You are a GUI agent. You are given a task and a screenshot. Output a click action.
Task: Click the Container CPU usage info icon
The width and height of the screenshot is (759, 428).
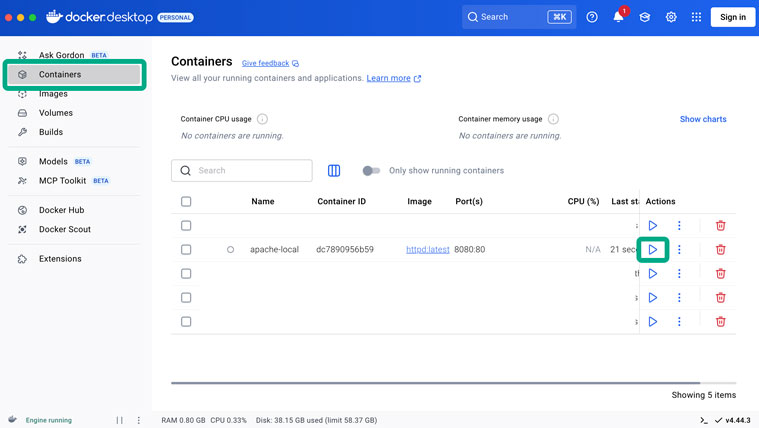[x=262, y=119]
